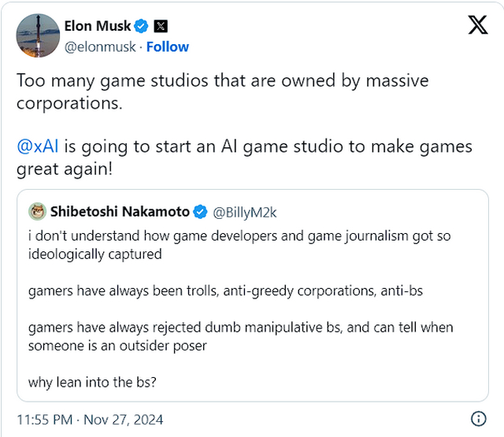Open Elon Musk's rocket profile picture
The image size is (504, 437).
click(38, 35)
